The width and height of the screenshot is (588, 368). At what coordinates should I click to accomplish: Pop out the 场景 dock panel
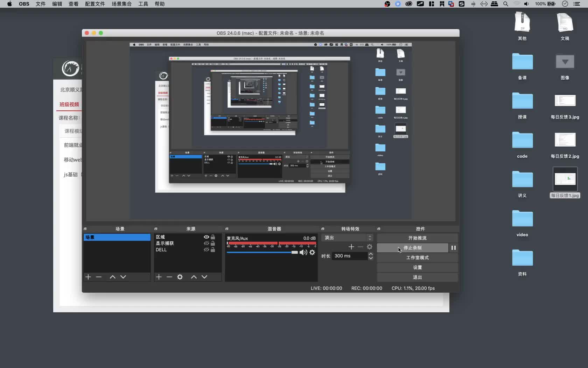pyautogui.click(x=85, y=229)
